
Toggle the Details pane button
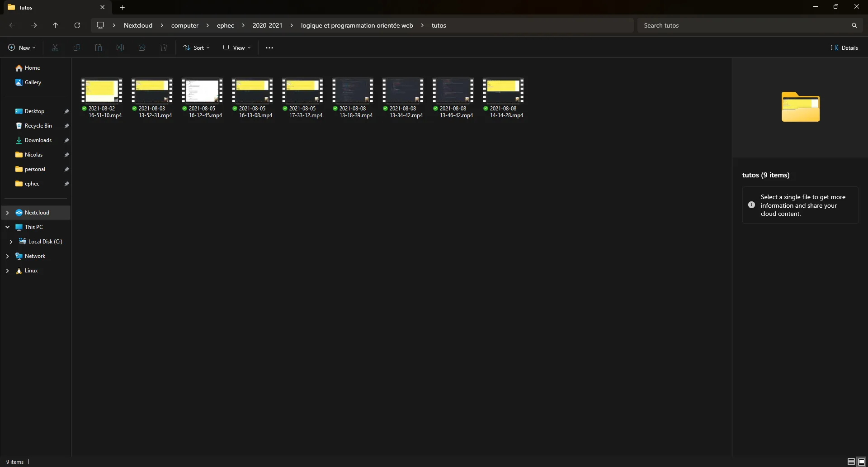click(844, 48)
